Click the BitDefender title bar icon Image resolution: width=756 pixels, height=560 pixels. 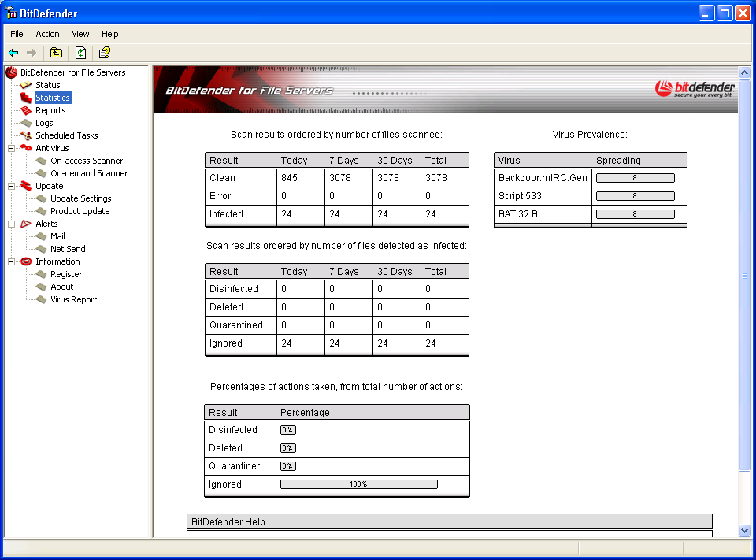10,13
